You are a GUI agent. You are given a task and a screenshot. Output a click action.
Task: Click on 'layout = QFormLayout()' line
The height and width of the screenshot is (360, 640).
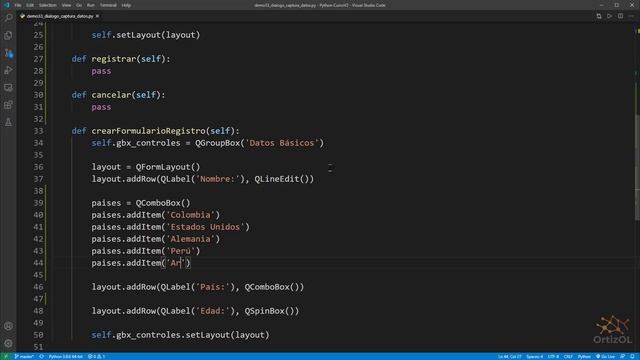coord(146,167)
